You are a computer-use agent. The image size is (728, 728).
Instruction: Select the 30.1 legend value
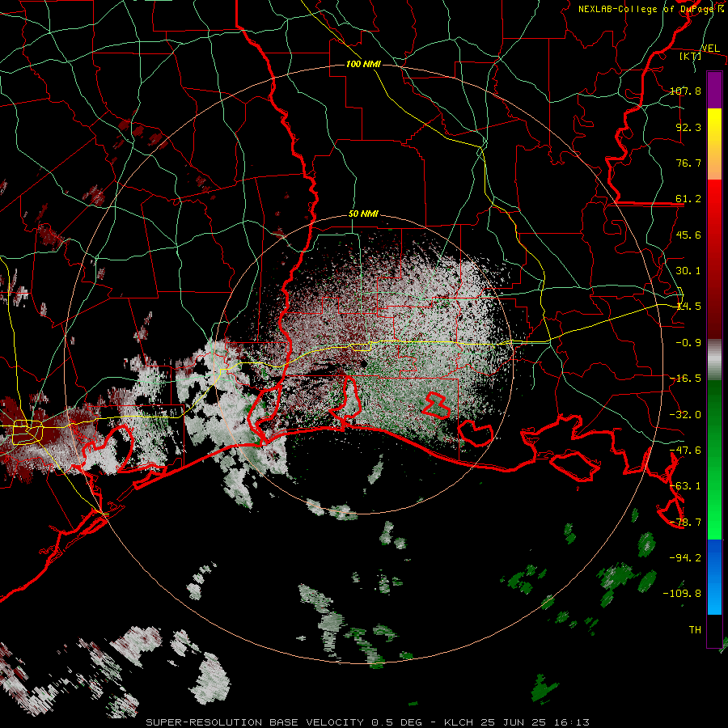pyautogui.click(x=688, y=271)
